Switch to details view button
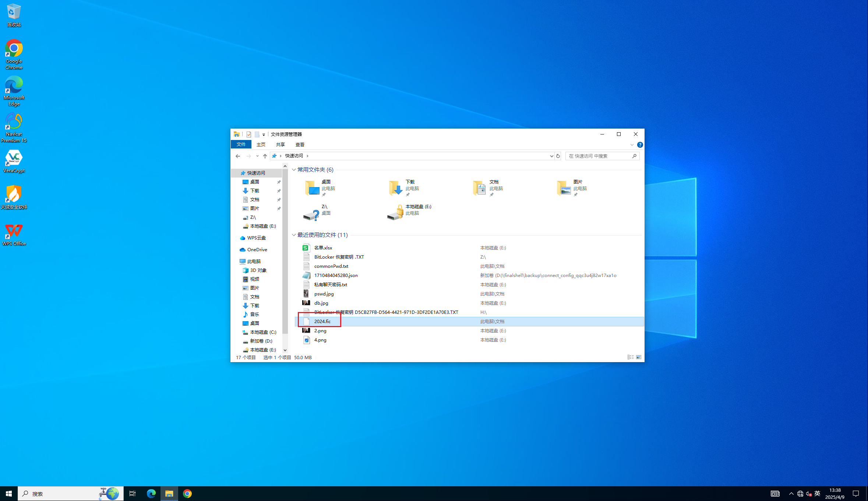Viewport: 868px width, 501px height. 630,357
